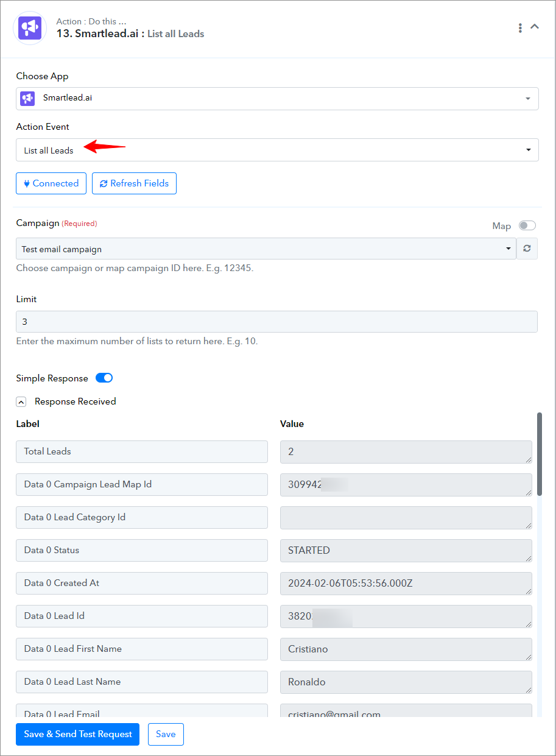Click the Save button
The image size is (556, 756).
(x=166, y=734)
